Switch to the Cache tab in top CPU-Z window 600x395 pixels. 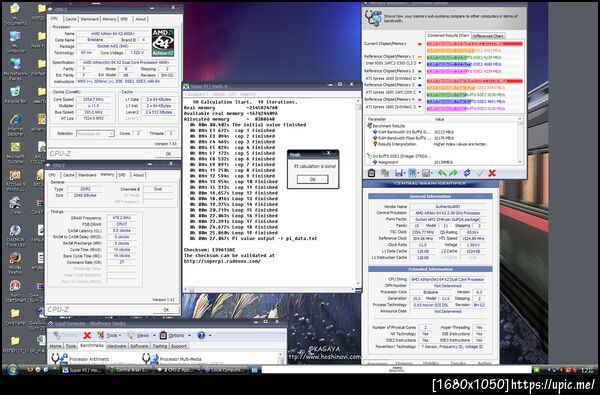[x=70, y=19]
